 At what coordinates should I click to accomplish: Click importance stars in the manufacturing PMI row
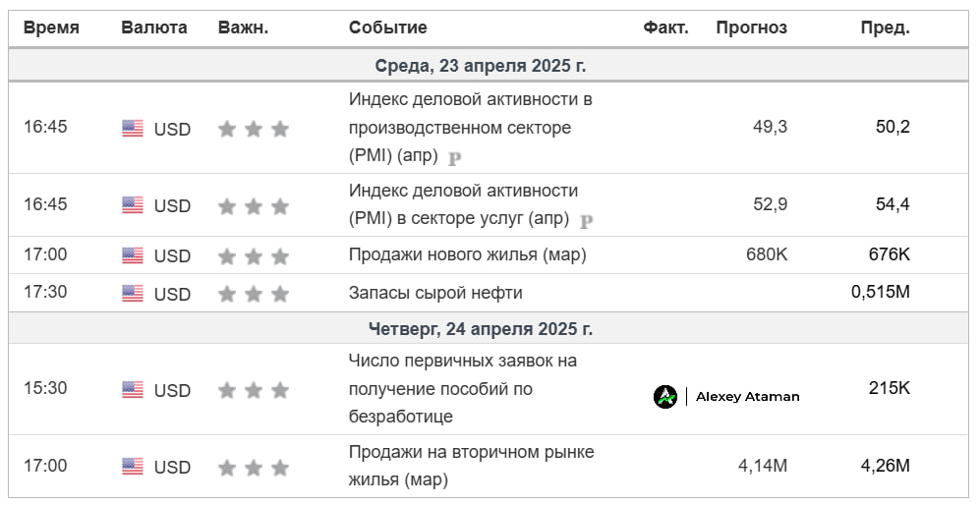254,129
